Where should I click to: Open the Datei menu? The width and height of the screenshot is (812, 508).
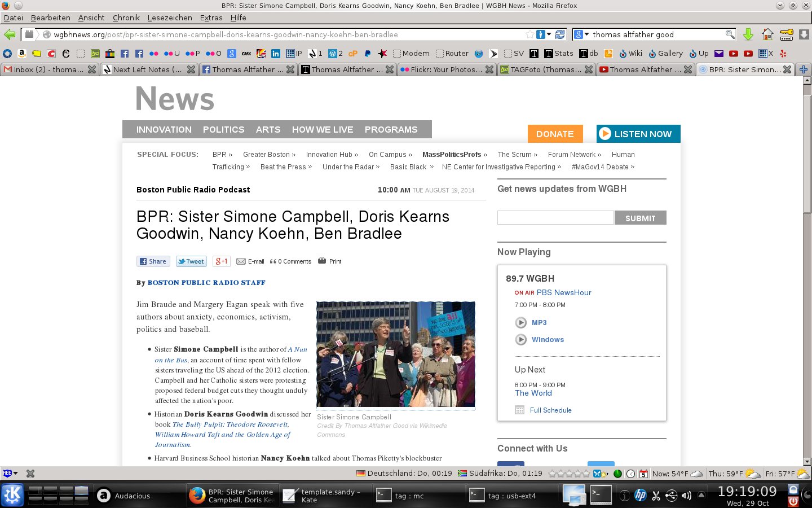(x=14, y=17)
